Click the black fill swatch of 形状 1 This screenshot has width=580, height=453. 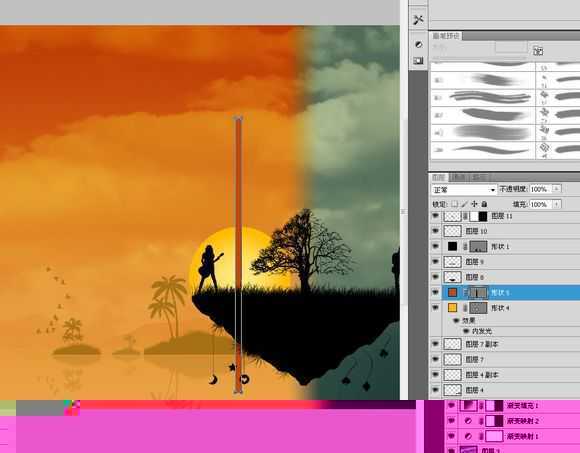click(x=452, y=246)
